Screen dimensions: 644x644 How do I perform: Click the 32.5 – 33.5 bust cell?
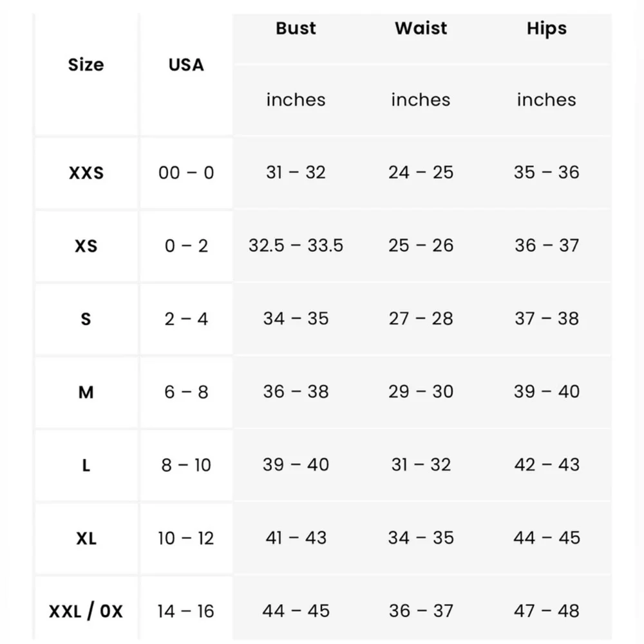click(296, 245)
